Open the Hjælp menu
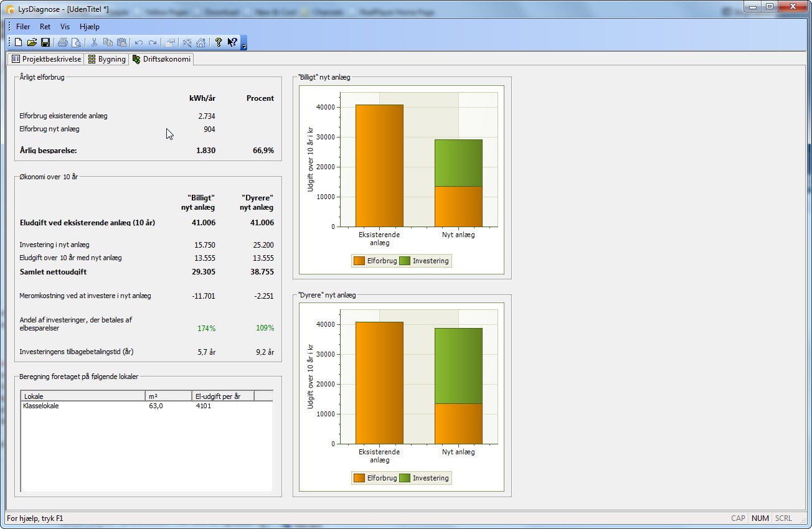812x529 pixels. (x=90, y=27)
